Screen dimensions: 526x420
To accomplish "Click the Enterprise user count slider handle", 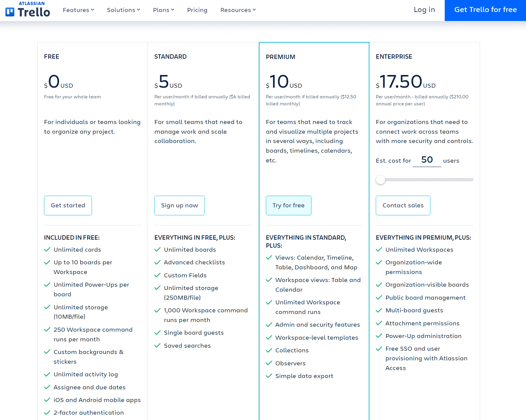I will pyautogui.click(x=380, y=180).
